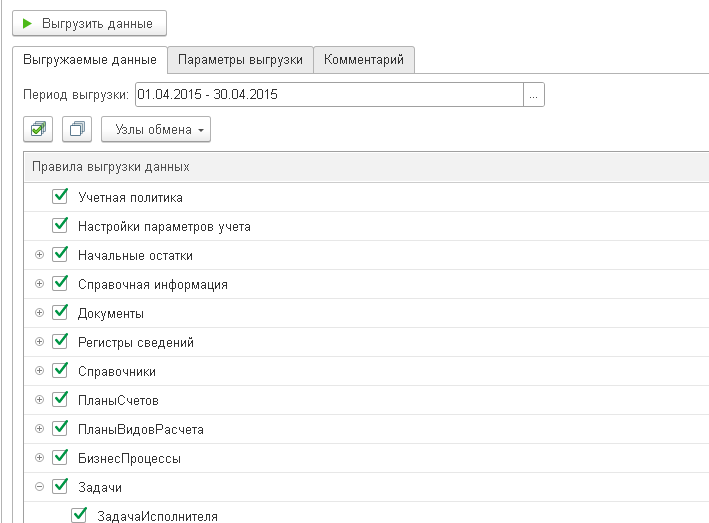Open the Комментарий tab
709x523 pixels.
pos(364,60)
